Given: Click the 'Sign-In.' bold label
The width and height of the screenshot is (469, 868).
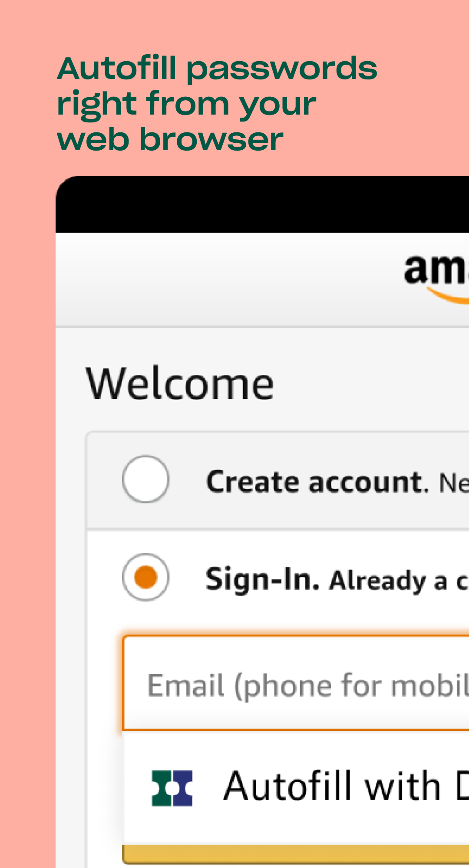Looking at the screenshot, I should pyautogui.click(x=263, y=579).
